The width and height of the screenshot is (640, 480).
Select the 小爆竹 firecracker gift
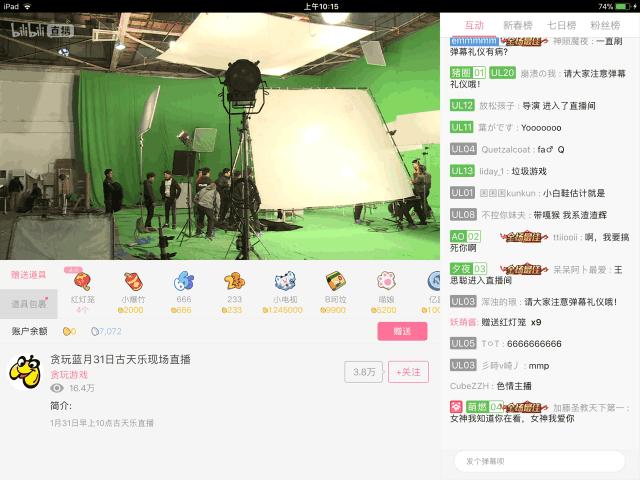click(x=133, y=281)
